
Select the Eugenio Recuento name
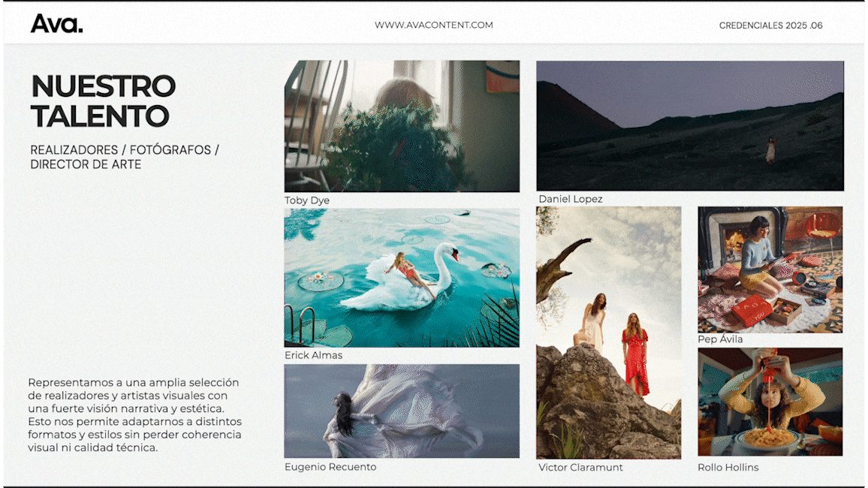click(x=330, y=467)
